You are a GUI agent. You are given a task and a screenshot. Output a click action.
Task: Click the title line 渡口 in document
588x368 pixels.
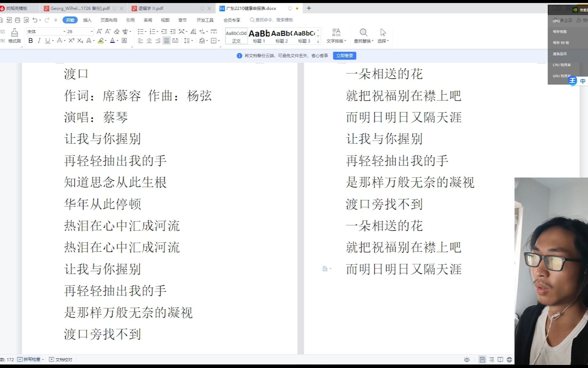[76, 74]
